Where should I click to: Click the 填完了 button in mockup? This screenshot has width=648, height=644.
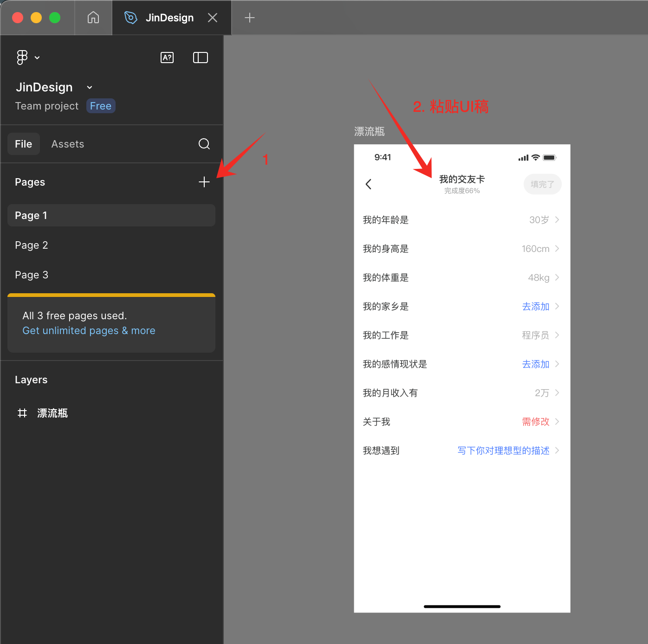click(x=542, y=184)
